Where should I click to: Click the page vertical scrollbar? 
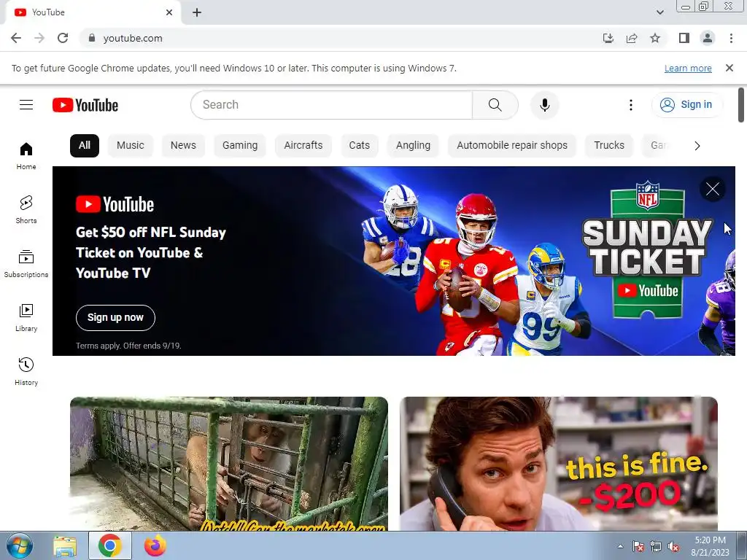pos(741,105)
